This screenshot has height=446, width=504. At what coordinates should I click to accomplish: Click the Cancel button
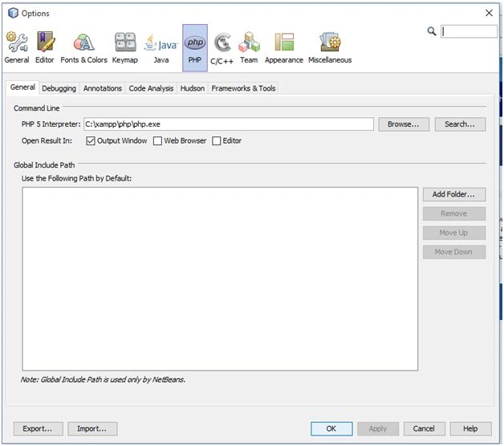point(424,428)
